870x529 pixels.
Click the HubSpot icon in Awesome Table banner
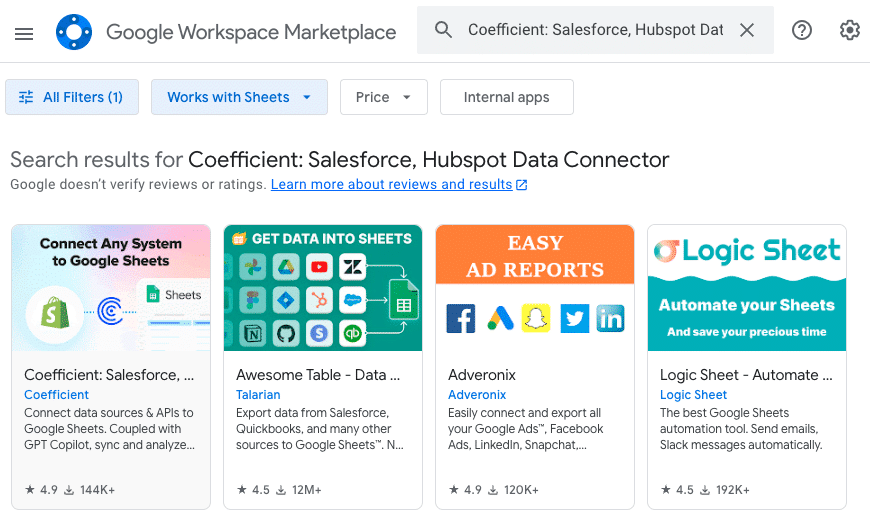pyautogui.click(x=319, y=300)
